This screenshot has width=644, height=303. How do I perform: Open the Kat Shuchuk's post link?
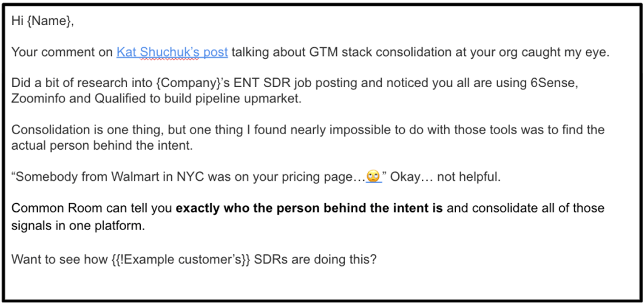(172, 52)
